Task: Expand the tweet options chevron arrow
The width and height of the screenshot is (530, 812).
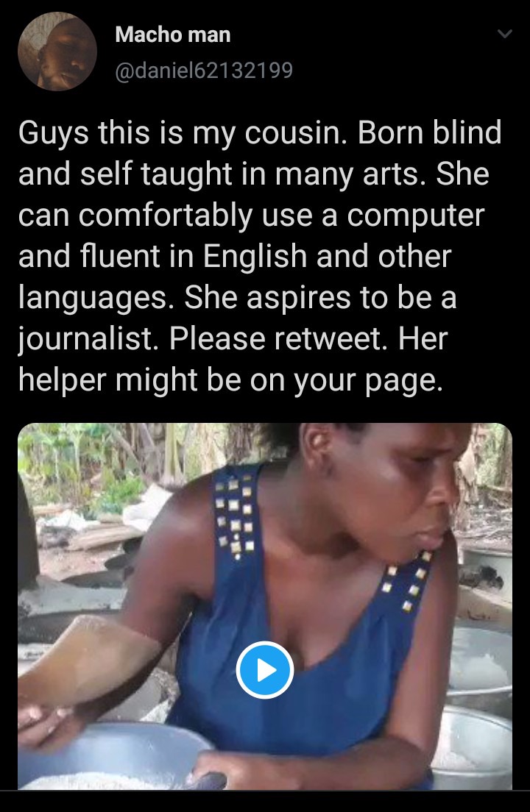Action: (x=505, y=34)
